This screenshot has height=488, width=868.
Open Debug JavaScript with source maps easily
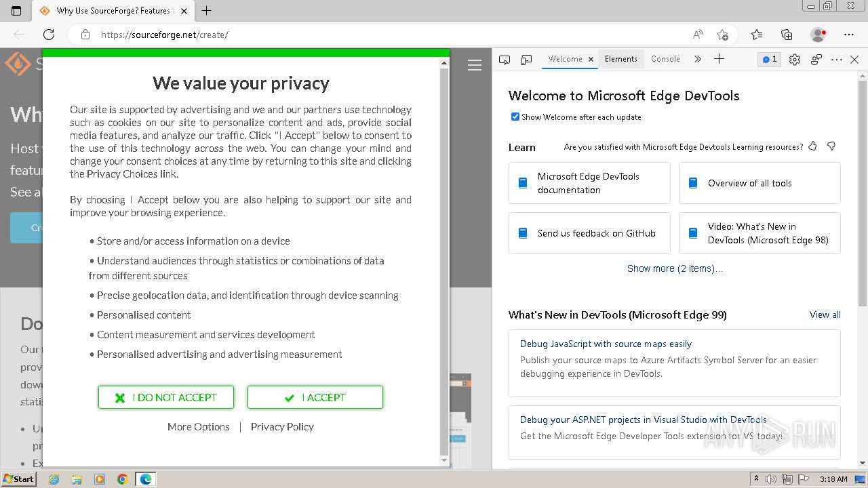click(606, 344)
